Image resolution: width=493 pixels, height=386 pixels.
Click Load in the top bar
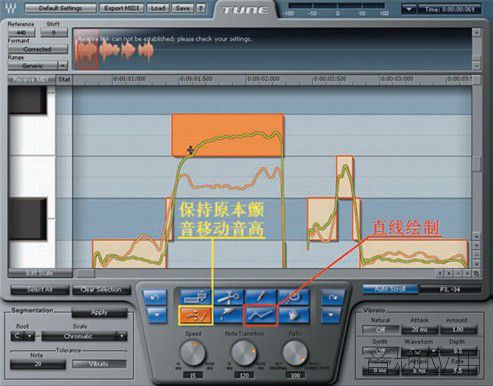pos(158,8)
